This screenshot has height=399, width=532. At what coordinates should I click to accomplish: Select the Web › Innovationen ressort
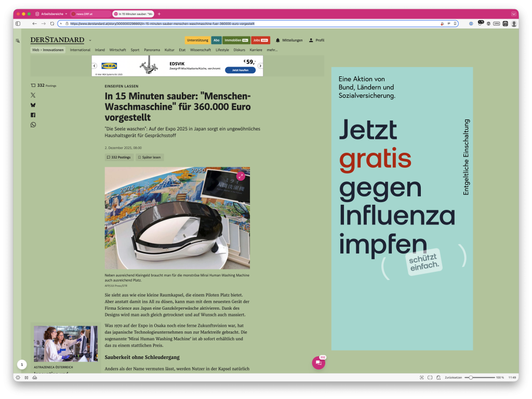coord(48,50)
